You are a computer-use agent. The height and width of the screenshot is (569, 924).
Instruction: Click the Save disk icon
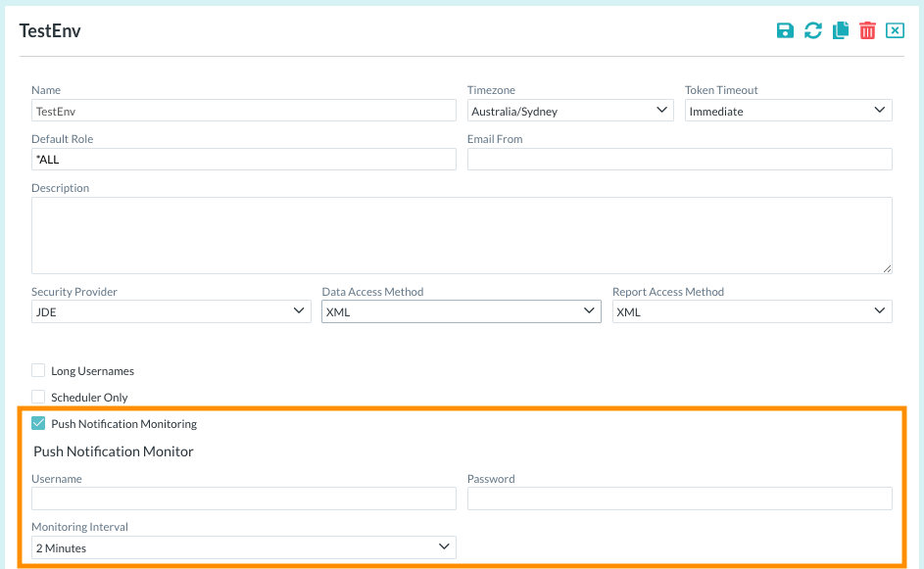click(x=785, y=30)
